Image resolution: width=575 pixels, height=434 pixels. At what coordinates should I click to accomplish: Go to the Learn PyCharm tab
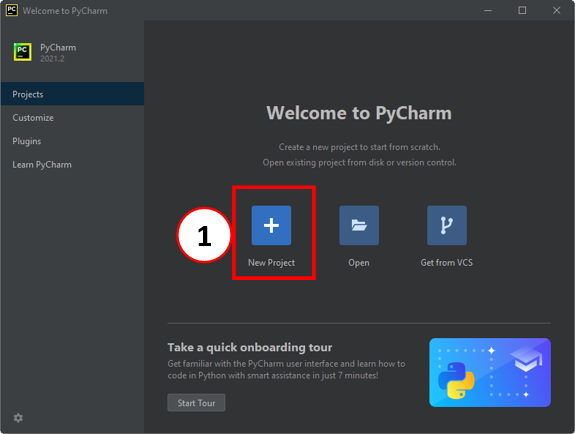pos(72,164)
